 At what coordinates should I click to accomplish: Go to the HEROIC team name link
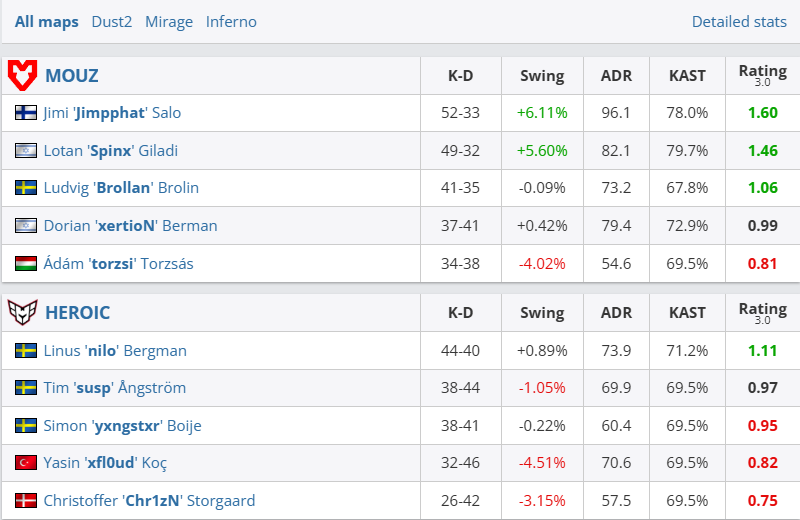79,313
